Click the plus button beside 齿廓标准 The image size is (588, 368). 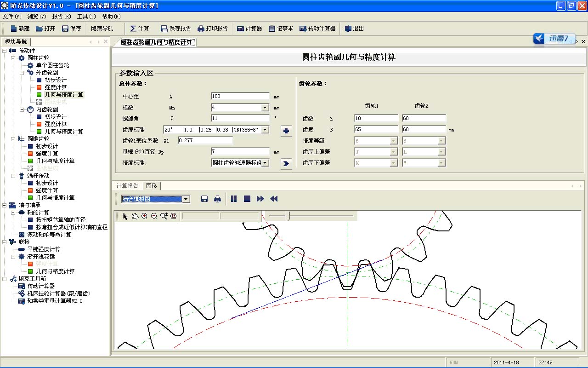tap(286, 131)
